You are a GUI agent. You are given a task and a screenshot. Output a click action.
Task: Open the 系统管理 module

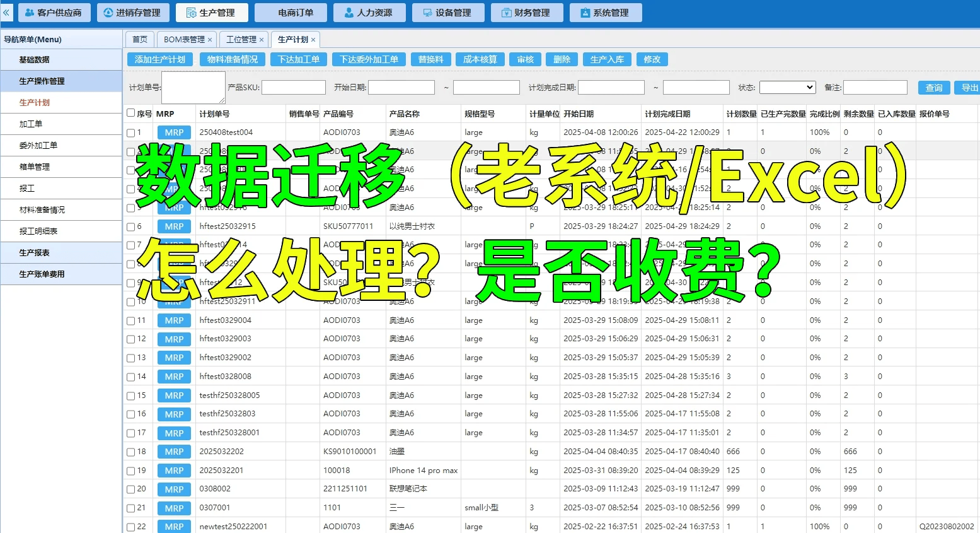[606, 13]
